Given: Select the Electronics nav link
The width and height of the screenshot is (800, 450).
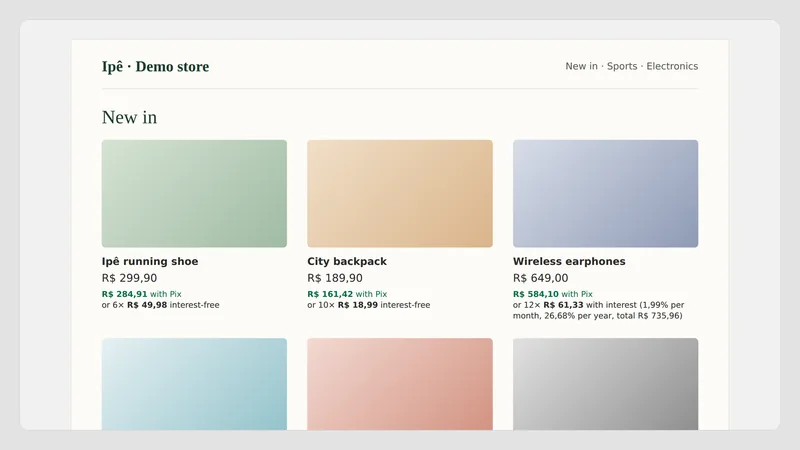Looking at the screenshot, I should (672, 66).
